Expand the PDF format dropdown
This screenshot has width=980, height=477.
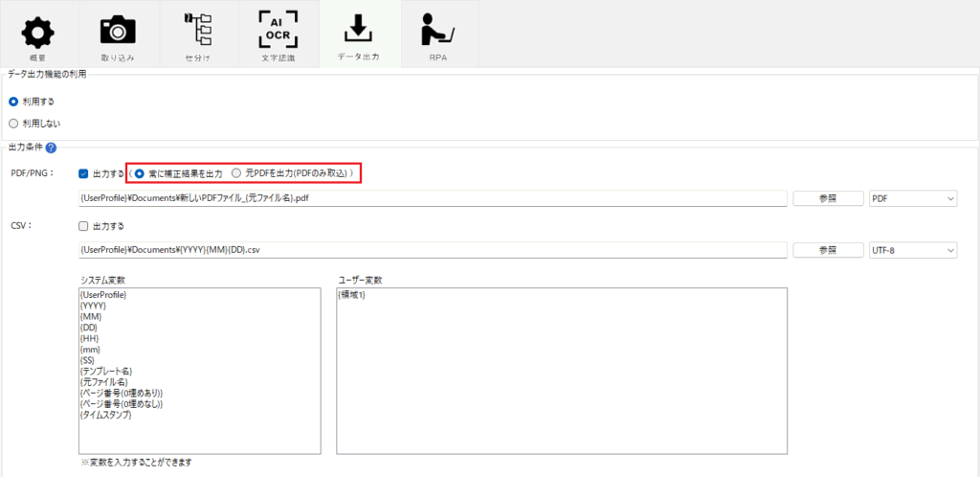[912, 198]
